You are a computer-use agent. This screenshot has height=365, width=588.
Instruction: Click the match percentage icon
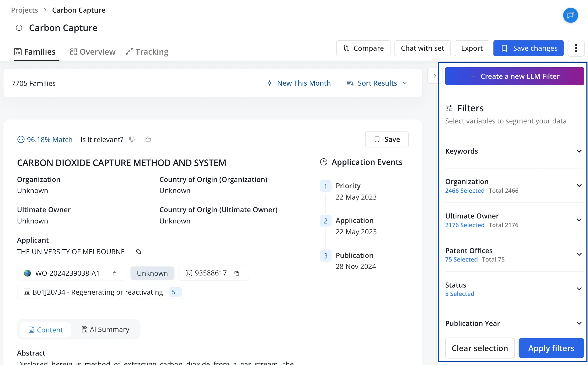coord(21,139)
